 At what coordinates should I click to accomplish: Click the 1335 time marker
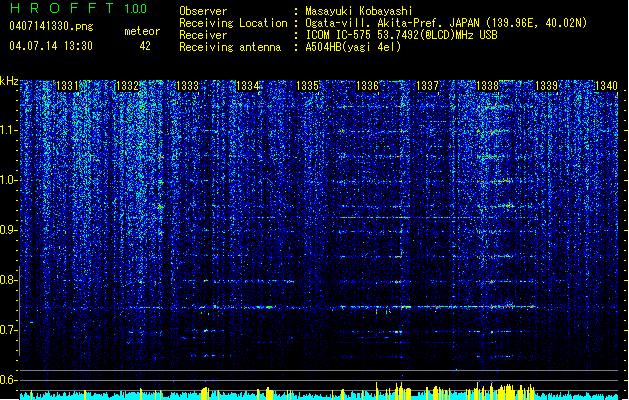point(307,86)
